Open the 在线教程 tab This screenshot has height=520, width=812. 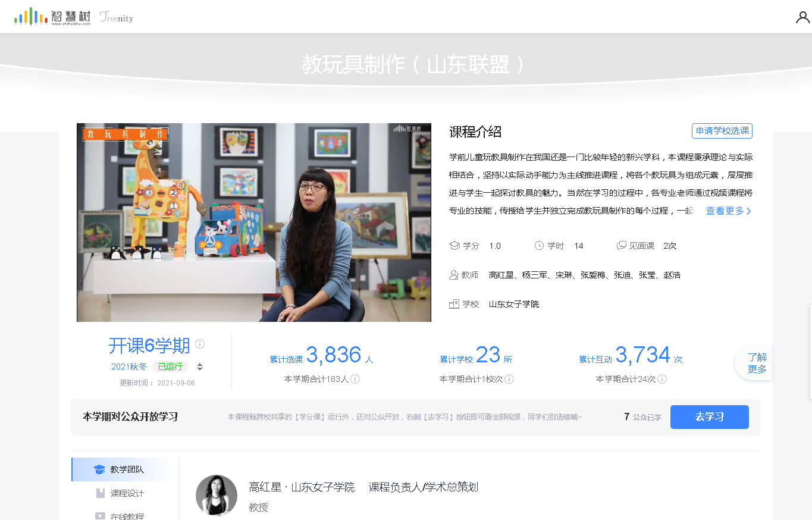pos(127,516)
